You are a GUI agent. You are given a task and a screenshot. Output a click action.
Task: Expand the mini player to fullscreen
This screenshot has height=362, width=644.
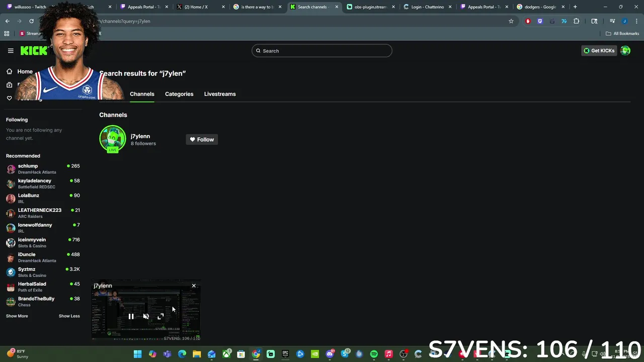click(160, 316)
